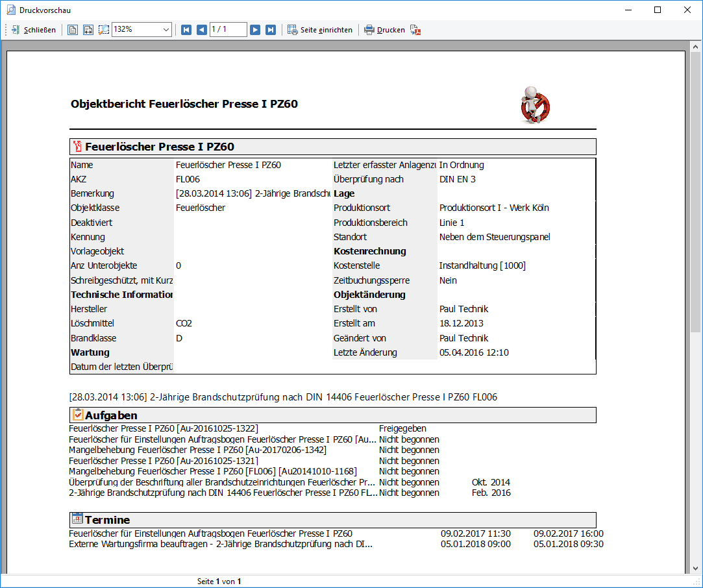This screenshot has height=588, width=703.
Task: Click the no-entry figure logo in report
Action: pos(535,105)
